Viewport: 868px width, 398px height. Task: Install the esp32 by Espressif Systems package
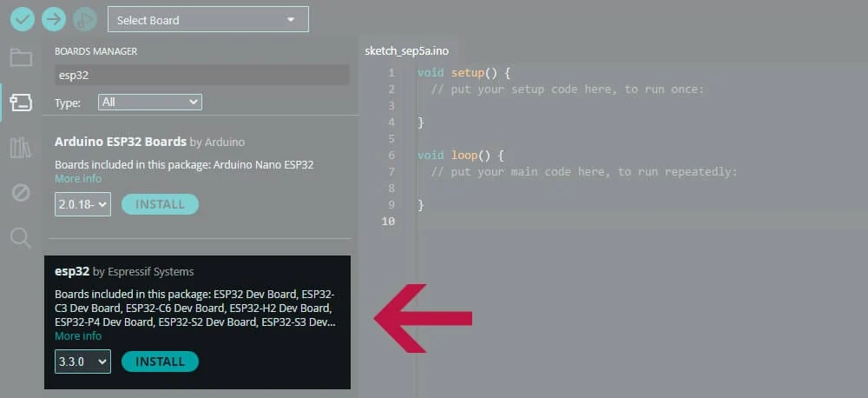point(160,362)
